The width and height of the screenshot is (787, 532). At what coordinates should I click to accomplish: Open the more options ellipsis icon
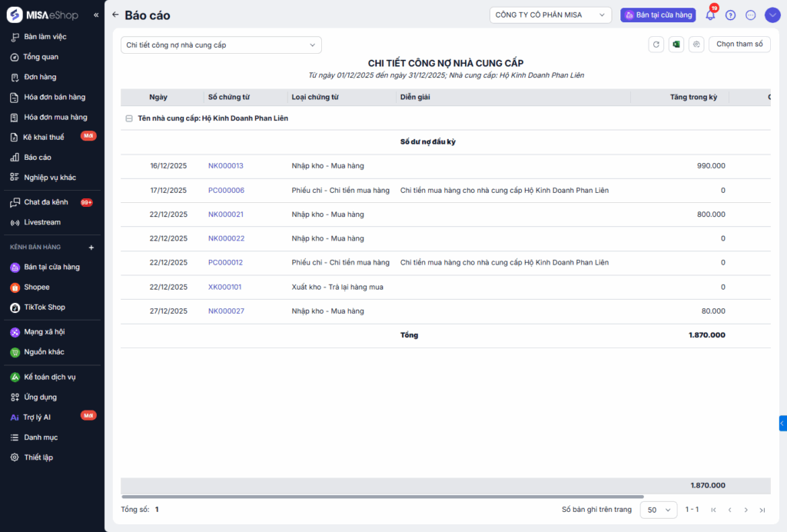[x=751, y=15]
